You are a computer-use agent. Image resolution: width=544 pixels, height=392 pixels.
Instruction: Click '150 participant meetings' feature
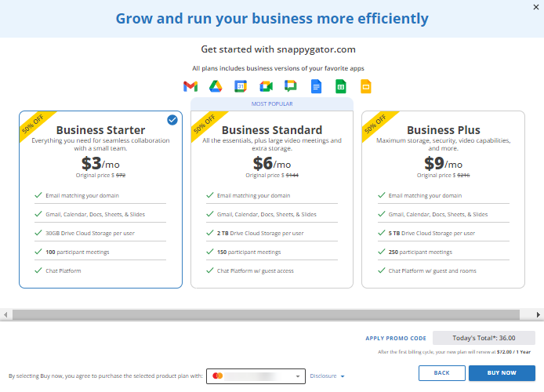[248, 252]
